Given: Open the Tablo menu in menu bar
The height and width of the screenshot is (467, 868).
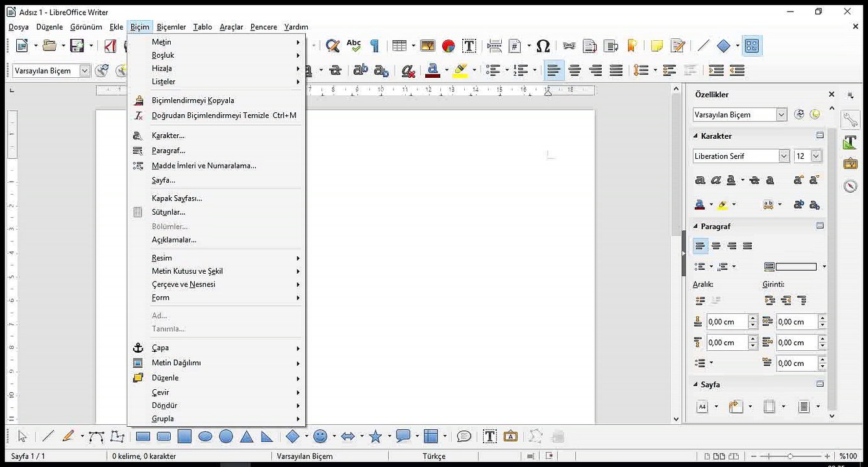Looking at the screenshot, I should tap(203, 27).
